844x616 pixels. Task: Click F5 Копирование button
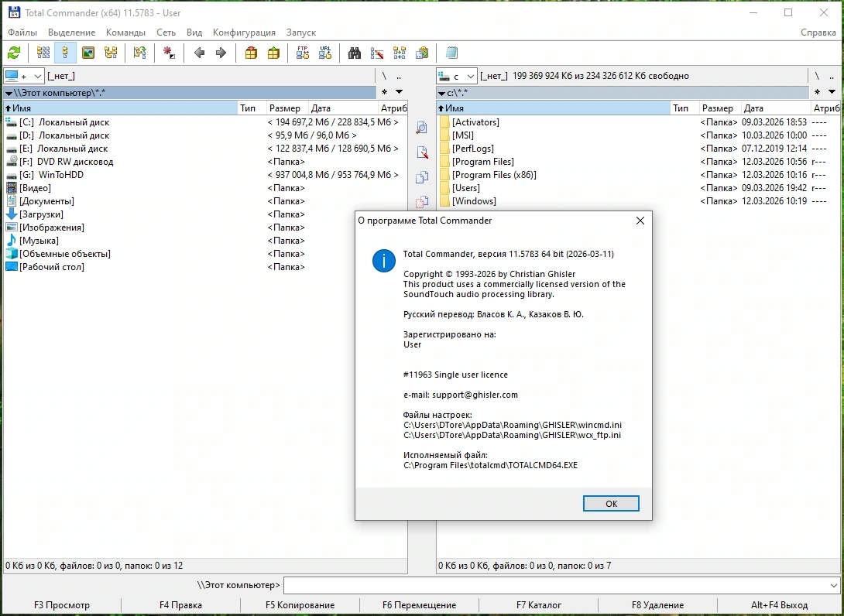(x=300, y=605)
